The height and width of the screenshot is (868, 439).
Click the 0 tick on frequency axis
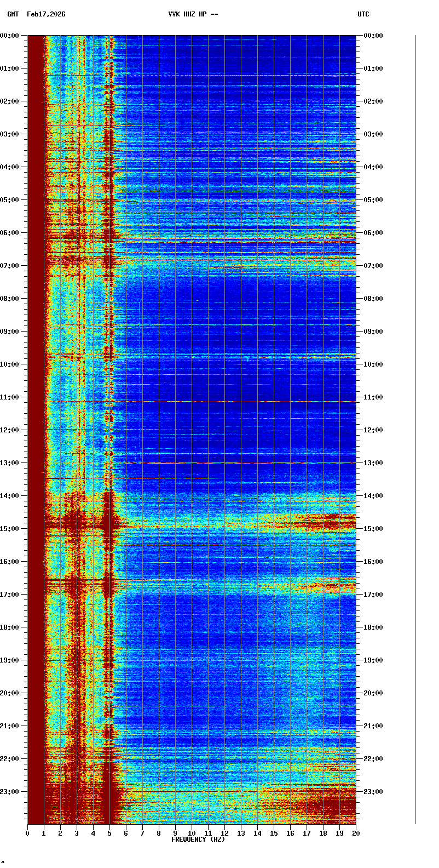27,833
